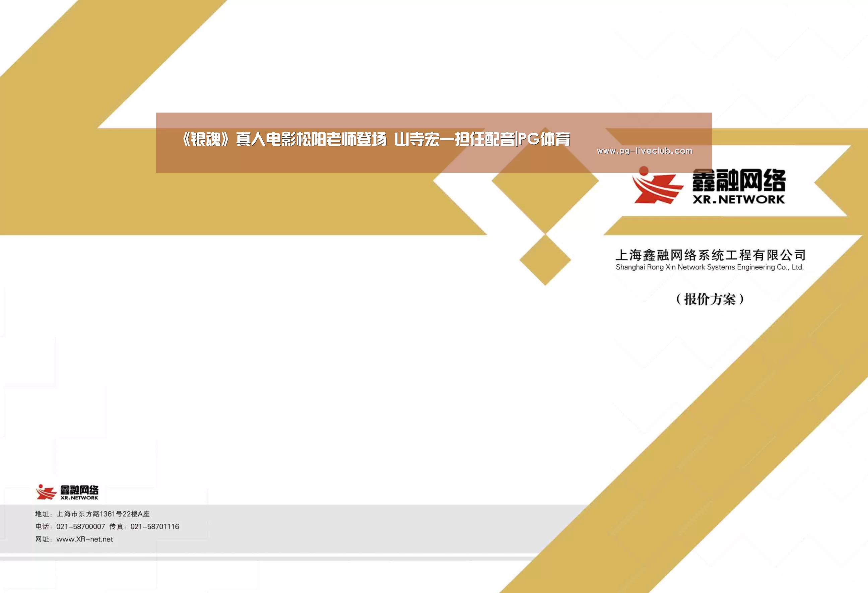
Task: Open the www.pg-liveclub.com link
Action: [644, 151]
